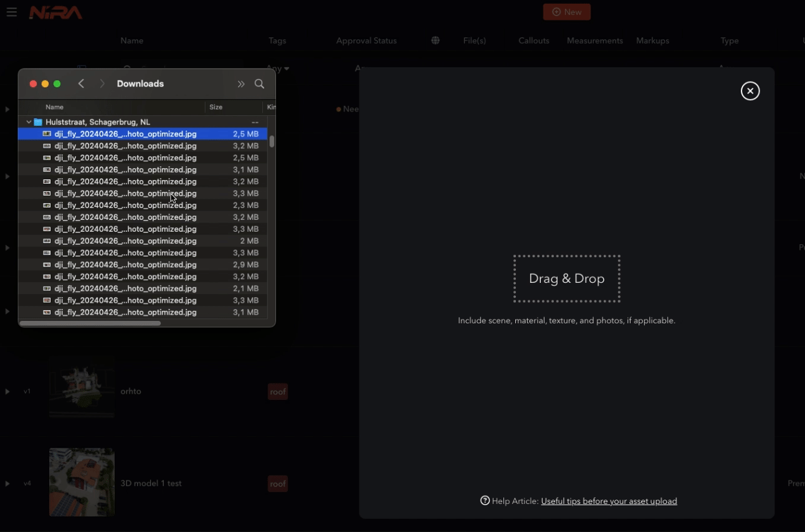Screen dimensions: 805x532
Task: Open the hamburger menu beside the Nira logo
Action: [x=11, y=12]
